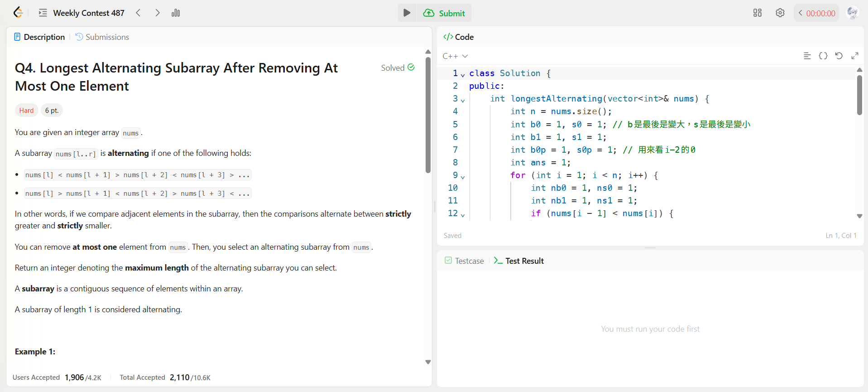Viewport: 868px width, 392px height.
Task: Submit the solution
Action: tap(444, 13)
